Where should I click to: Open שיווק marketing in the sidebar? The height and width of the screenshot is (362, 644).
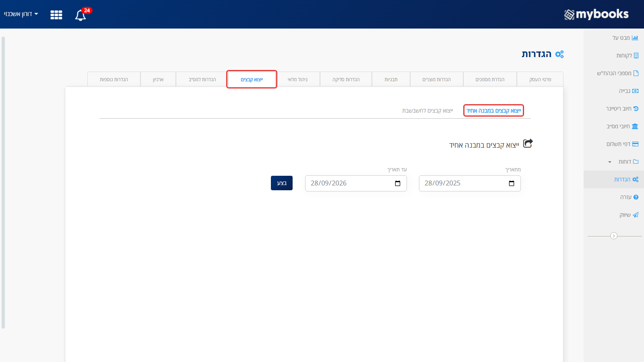tap(614, 215)
